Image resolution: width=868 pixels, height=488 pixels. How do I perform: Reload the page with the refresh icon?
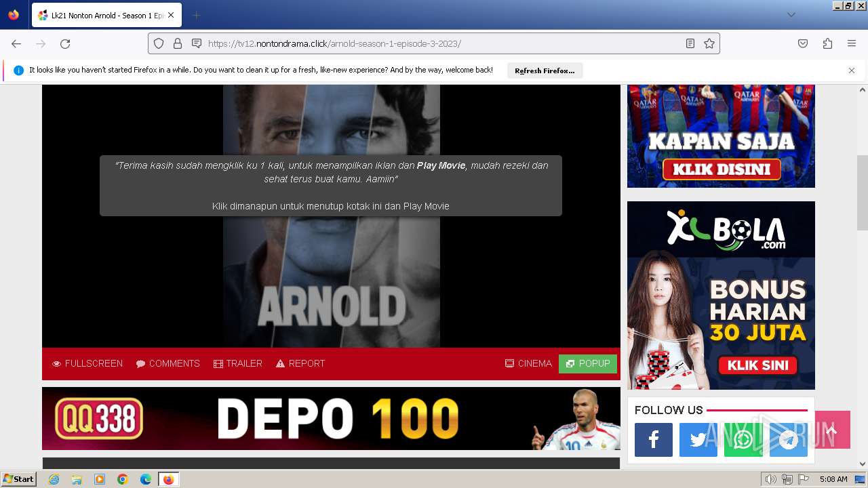pyautogui.click(x=65, y=43)
